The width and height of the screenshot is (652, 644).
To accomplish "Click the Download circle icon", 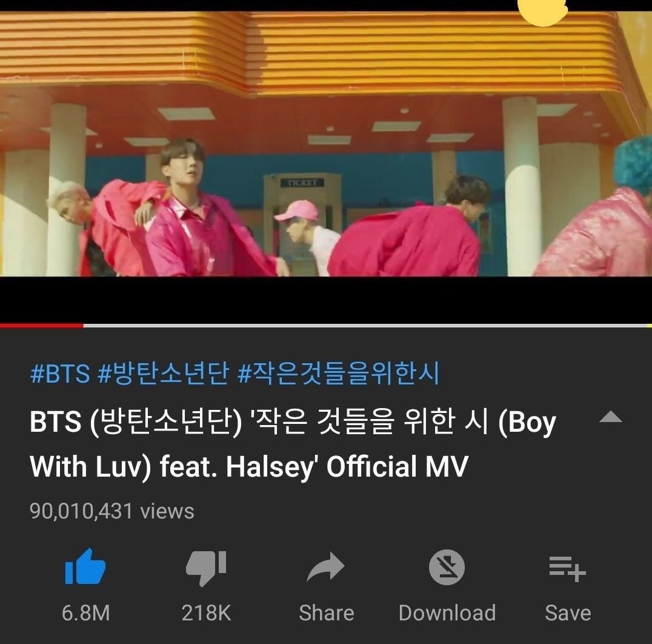I will tap(447, 567).
